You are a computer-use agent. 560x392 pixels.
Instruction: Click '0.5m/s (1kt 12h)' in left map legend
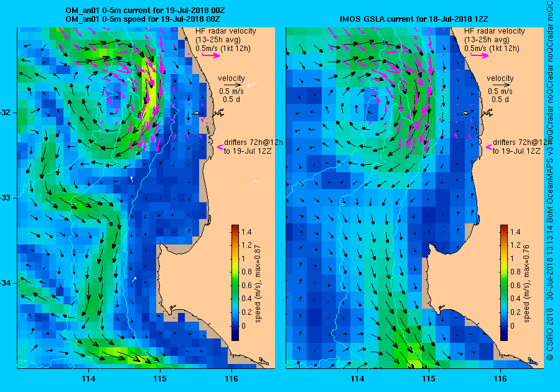click(223, 48)
